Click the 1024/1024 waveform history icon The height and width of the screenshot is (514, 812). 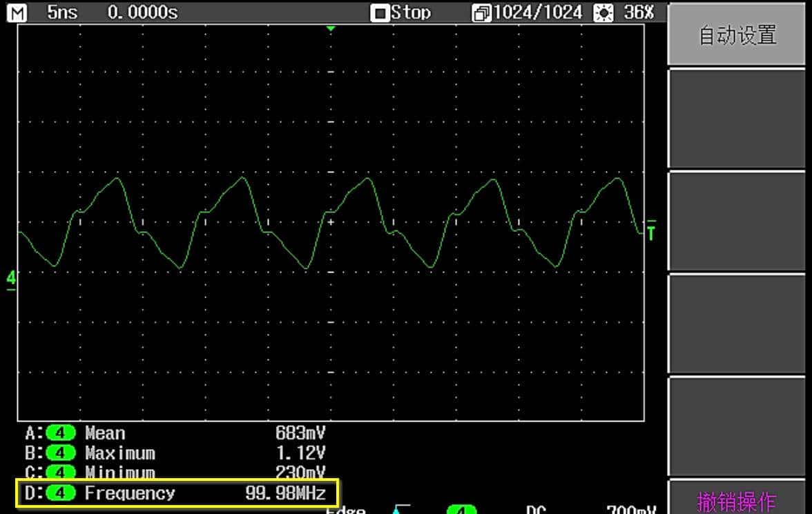pos(481,12)
